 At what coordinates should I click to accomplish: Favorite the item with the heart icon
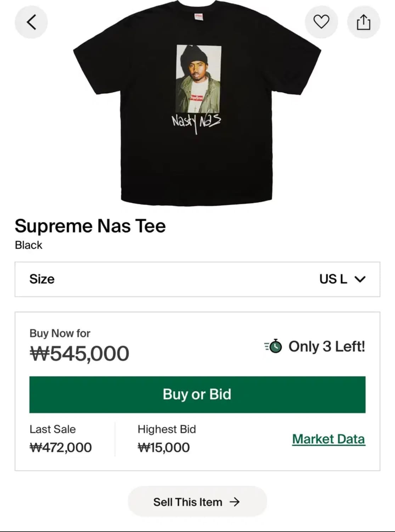pyautogui.click(x=321, y=22)
